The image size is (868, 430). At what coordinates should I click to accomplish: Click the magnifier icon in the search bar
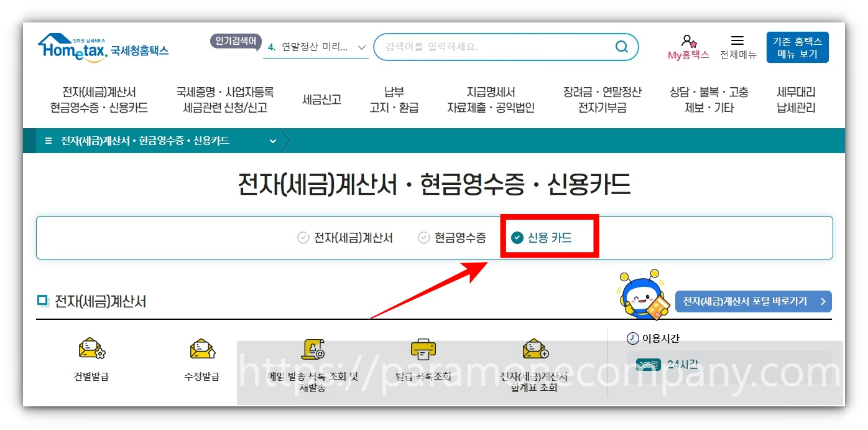(x=621, y=47)
